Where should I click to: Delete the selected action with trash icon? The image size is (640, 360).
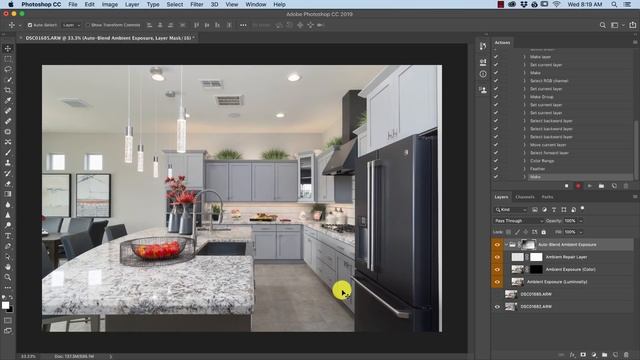point(626,186)
